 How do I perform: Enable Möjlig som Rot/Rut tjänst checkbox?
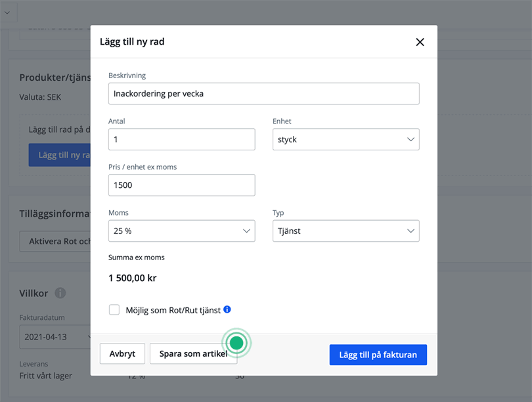click(x=114, y=310)
